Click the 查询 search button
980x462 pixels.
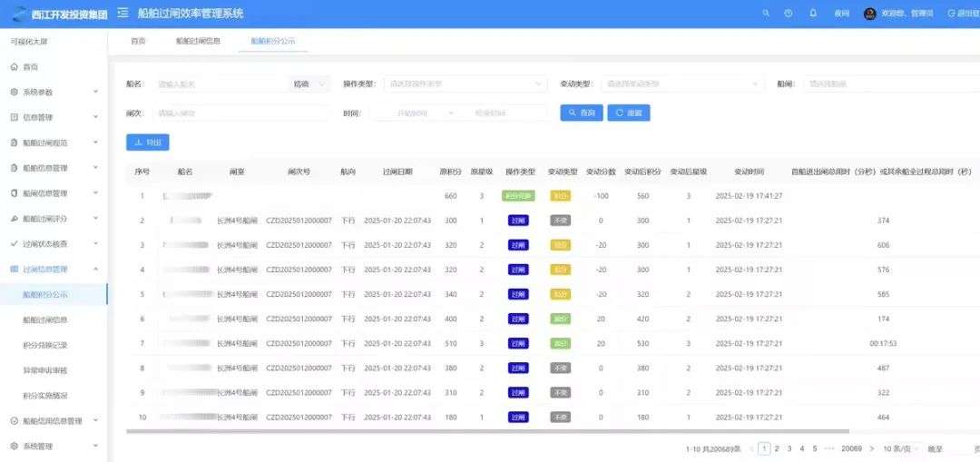click(581, 113)
